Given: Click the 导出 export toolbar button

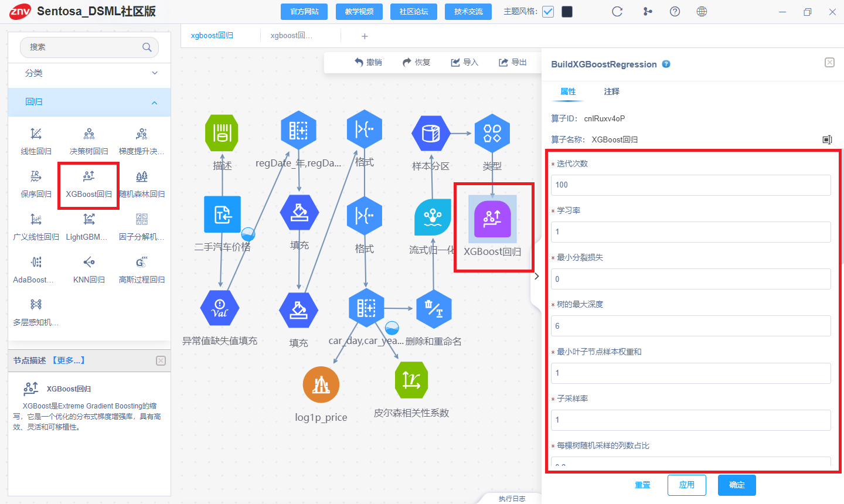Looking at the screenshot, I should (x=513, y=62).
